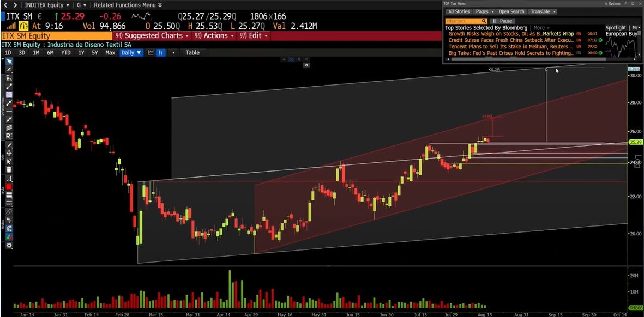This screenshot has width=644, height=317.
Task: Set range to 6M
Action: [50, 52]
